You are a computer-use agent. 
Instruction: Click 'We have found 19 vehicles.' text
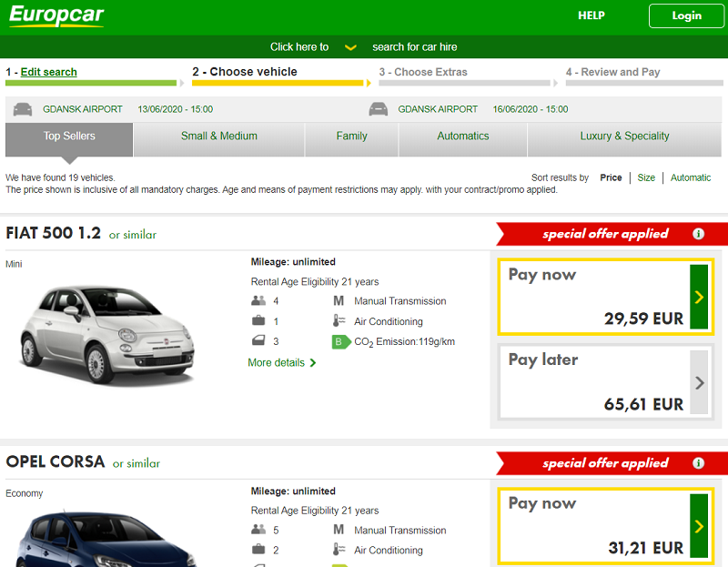coord(60,177)
